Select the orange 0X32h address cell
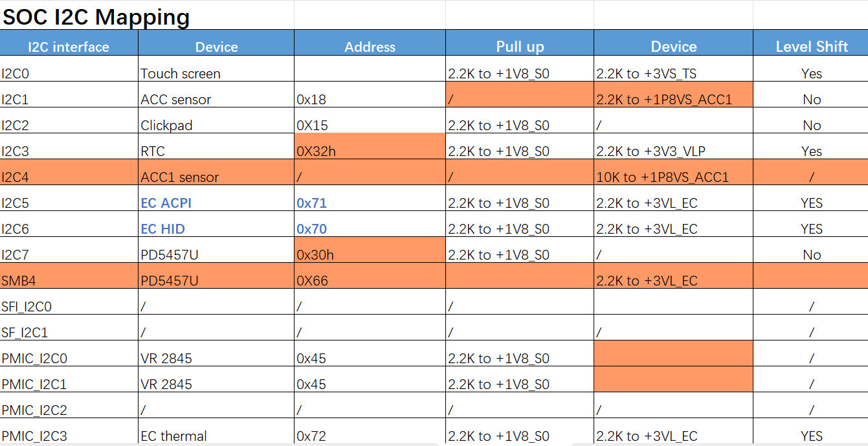This screenshot has width=868, height=446. (x=370, y=146)
